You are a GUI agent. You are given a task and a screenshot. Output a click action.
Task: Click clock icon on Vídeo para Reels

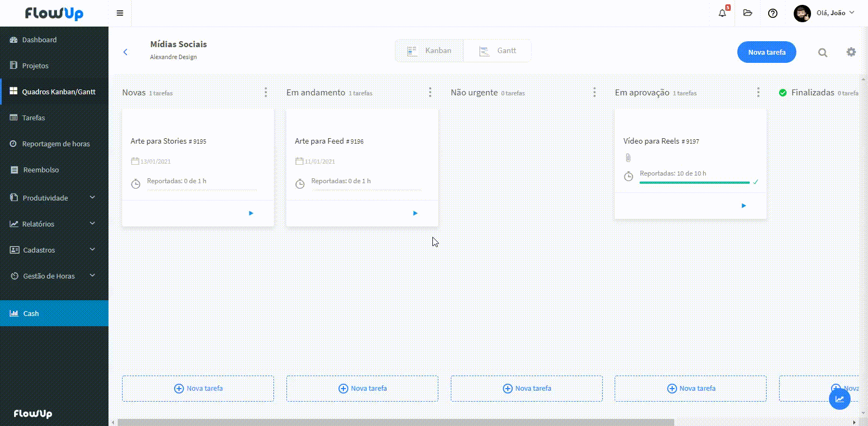tap(628, 176)
